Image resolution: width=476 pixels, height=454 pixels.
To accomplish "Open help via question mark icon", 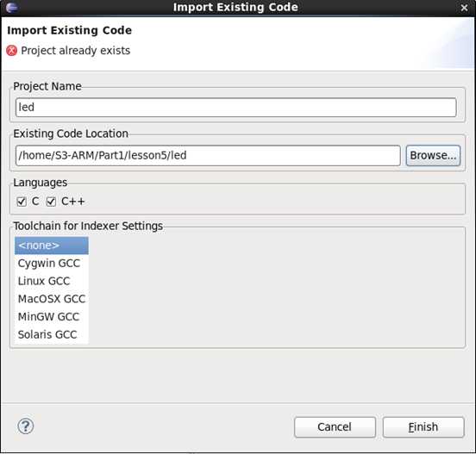I will tap(26, 426).
